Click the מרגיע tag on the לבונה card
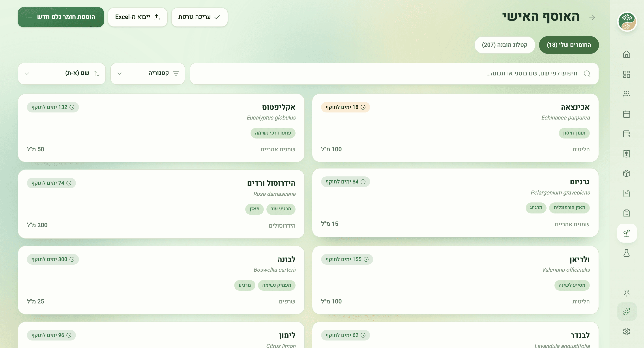 [x=245, y=285]
